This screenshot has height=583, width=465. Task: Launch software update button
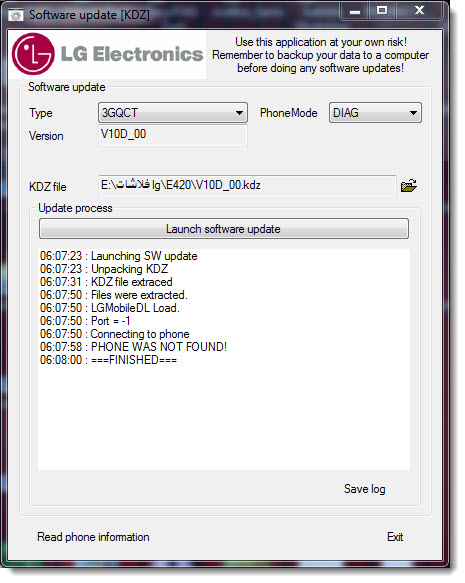click(x=223, y=229)
